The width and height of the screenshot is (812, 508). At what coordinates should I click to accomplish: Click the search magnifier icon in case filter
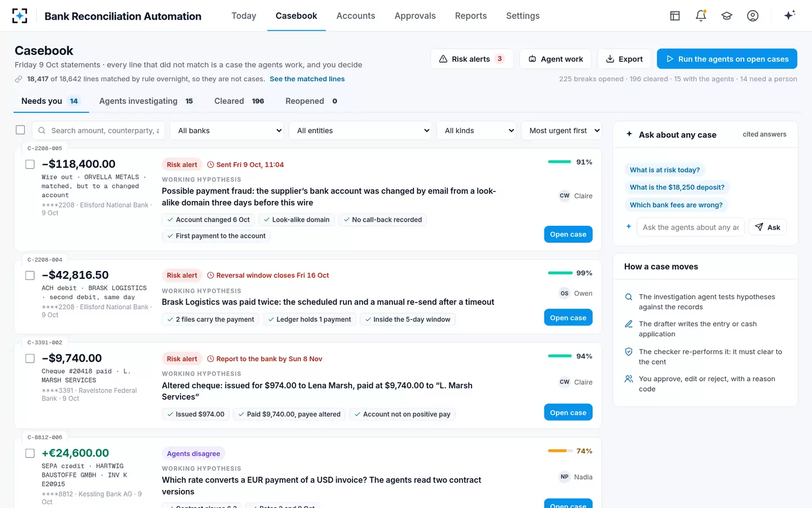coord(42,130)
